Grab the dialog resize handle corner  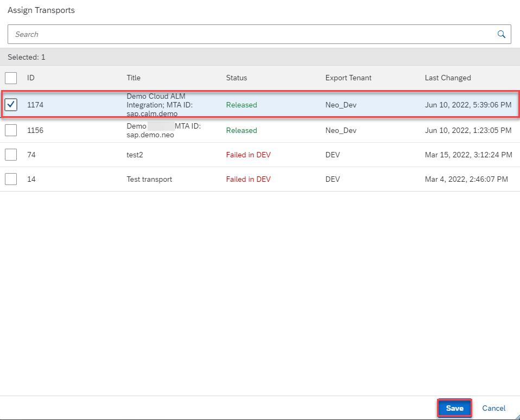click(517, 417)
